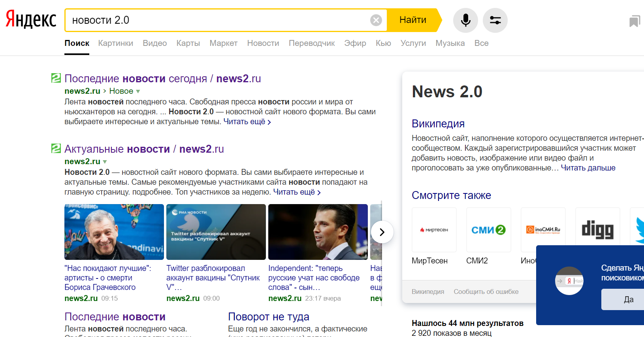Advance the news carousel with the arrow

coord(382,232)
